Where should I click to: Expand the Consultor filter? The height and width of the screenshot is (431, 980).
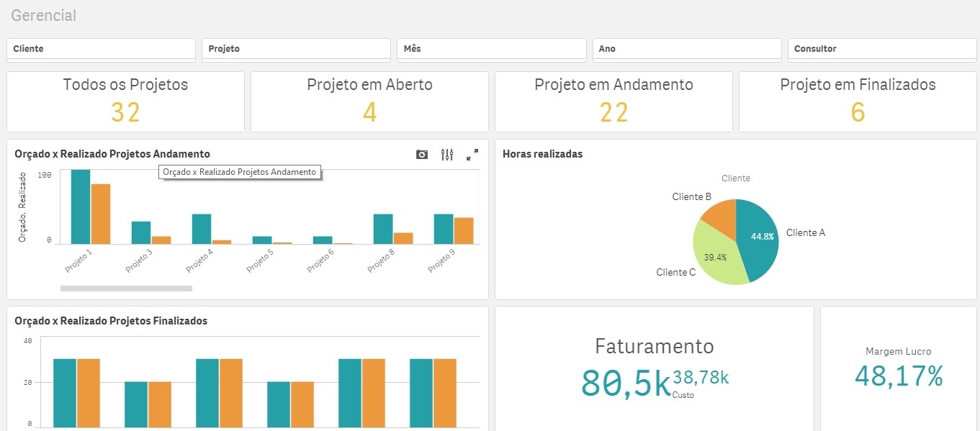coord(882,49)
